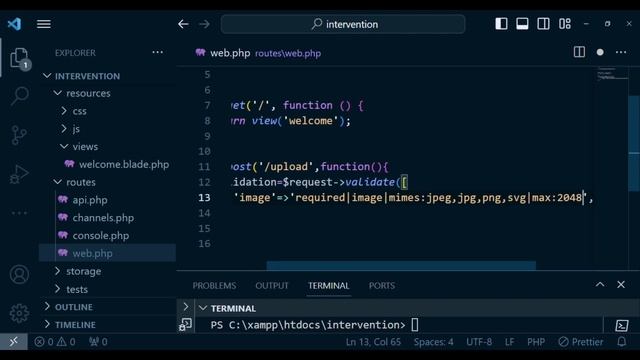Click Ln 13, Col 65 in status bar

pyautogui.click(x=373, y=342)
